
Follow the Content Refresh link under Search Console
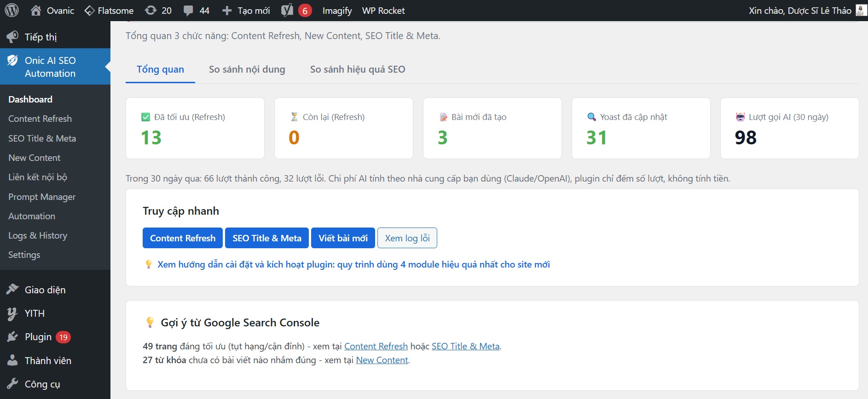(376, 346)
